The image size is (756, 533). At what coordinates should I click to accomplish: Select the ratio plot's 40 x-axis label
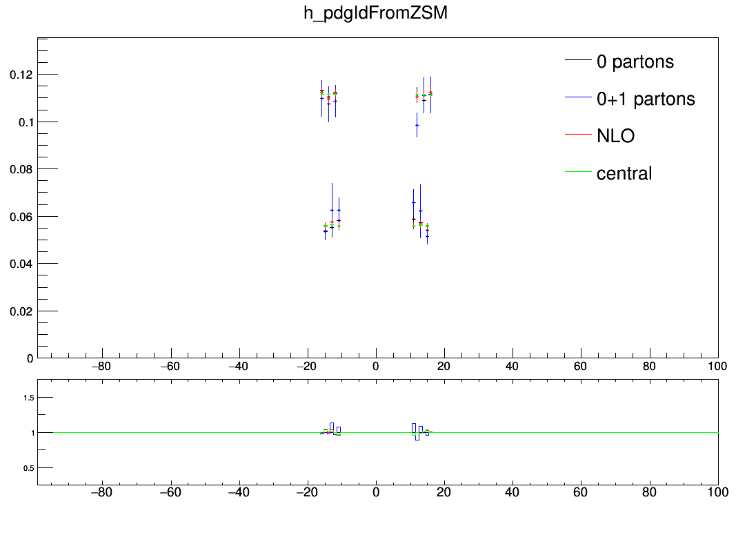(512, 492)
